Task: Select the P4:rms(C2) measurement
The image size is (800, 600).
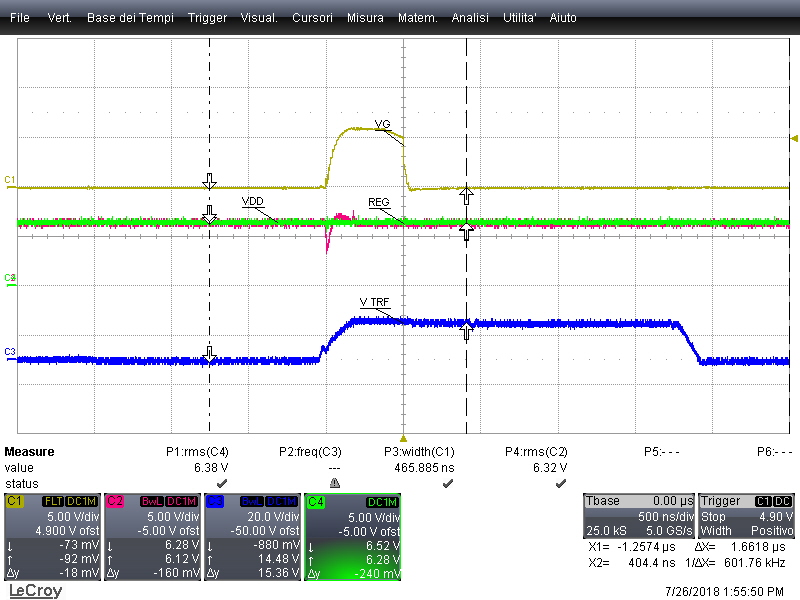Action: tap(536, 452)
